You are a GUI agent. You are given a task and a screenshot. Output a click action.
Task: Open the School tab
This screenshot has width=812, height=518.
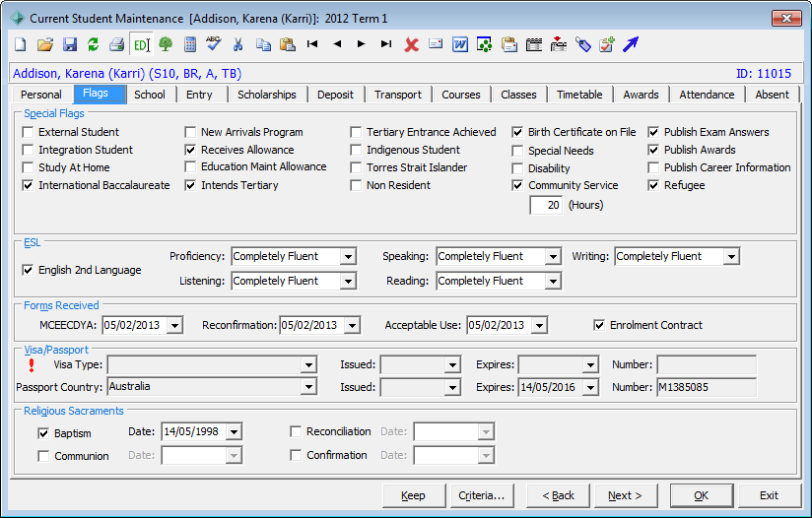click(x=150, y=95)
